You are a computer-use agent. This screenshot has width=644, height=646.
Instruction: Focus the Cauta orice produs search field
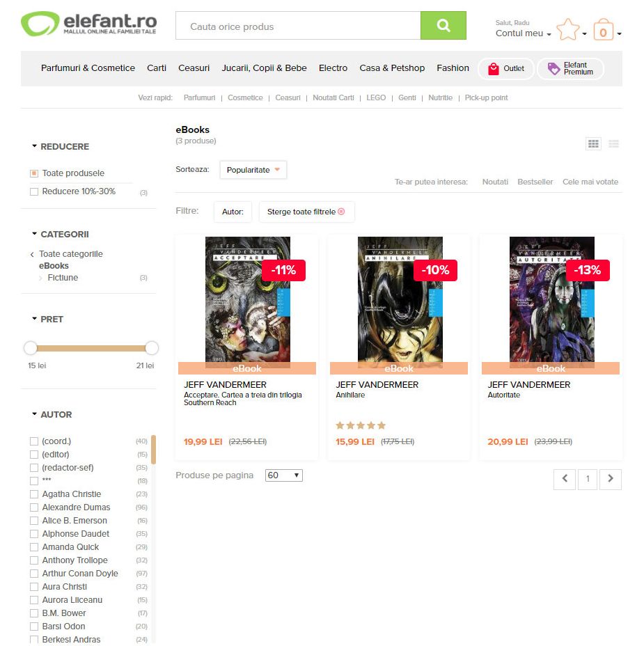point(298,26)
